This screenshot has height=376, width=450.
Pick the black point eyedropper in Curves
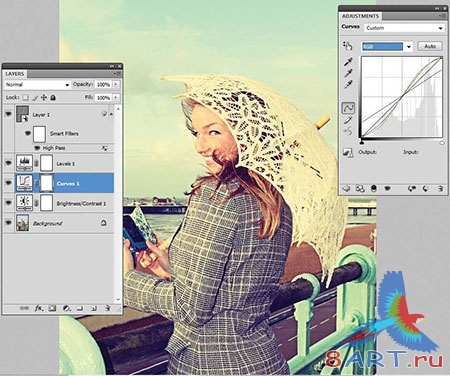pyautogui.click(x=348, y=62)
